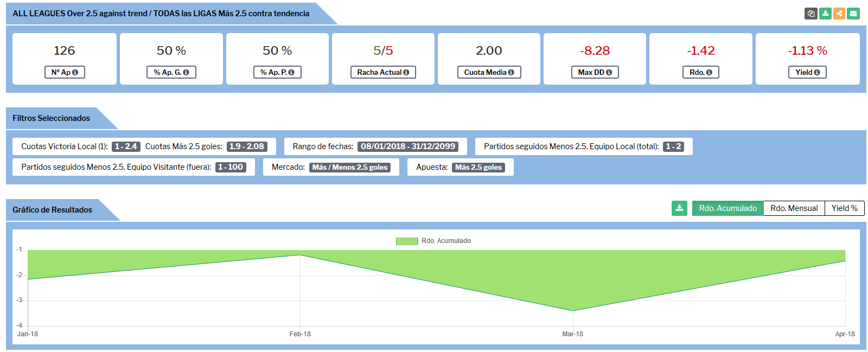Click the -1.13 % yield value

[807, 50]
